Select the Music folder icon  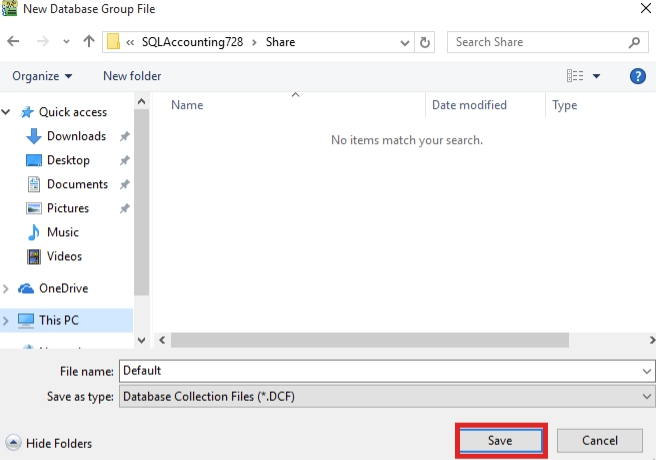33,232
